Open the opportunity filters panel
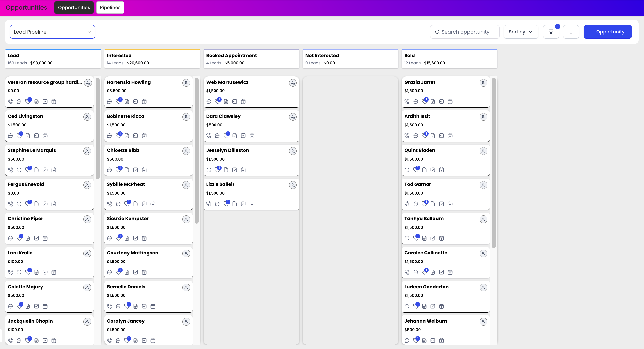Screen dimensions: 644x349 [551, 32]
